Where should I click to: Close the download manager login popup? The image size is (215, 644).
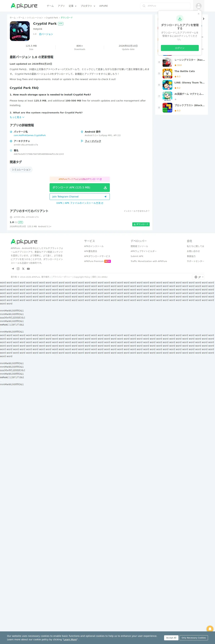(x=198, y=14)
